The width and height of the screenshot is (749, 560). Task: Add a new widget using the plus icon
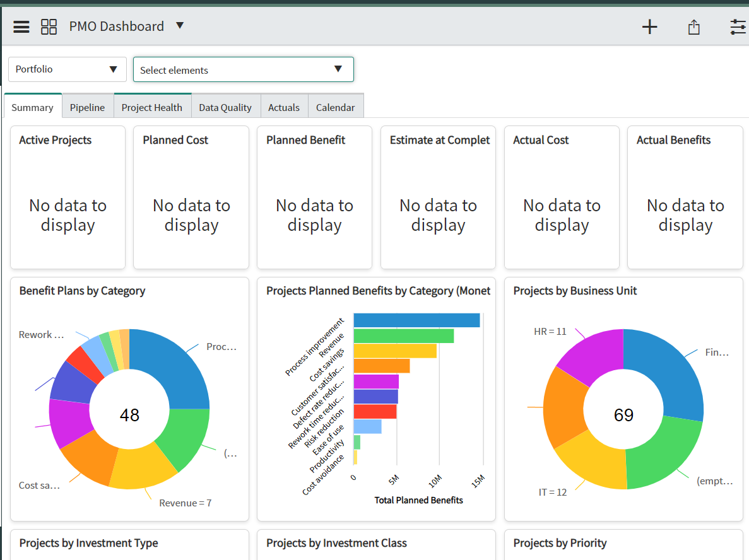point(649,26)
